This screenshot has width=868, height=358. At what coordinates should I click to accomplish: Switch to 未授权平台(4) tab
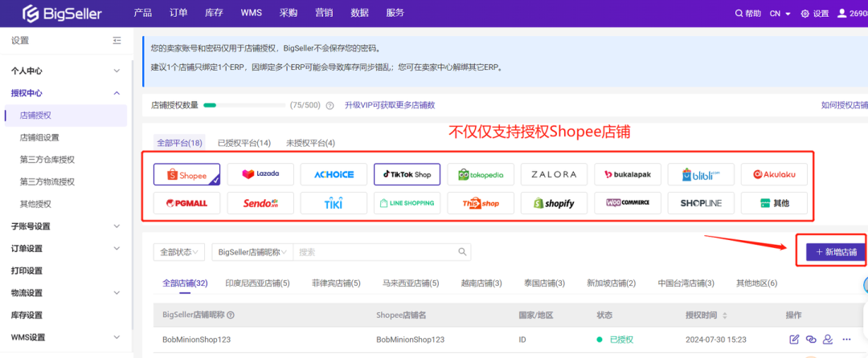310,143
